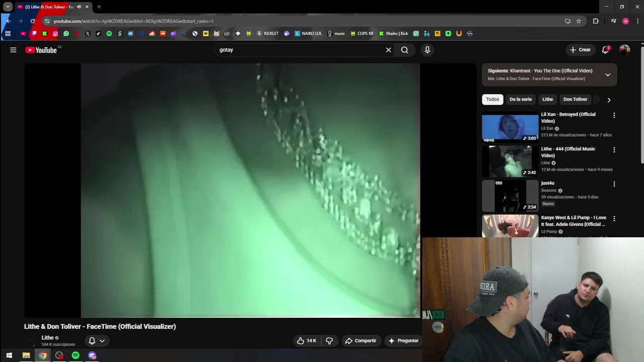The image size is (644, 362).
Task: Open YouTube notifications bell
Action: 606,50
